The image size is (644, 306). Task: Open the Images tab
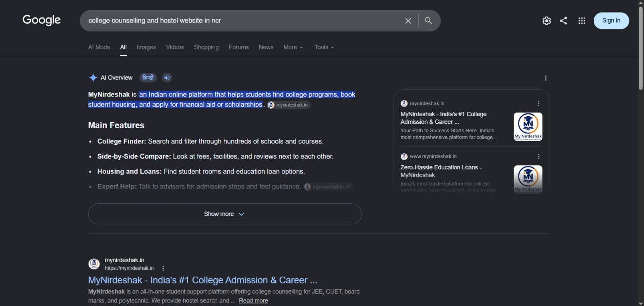[x=146, y=47]
